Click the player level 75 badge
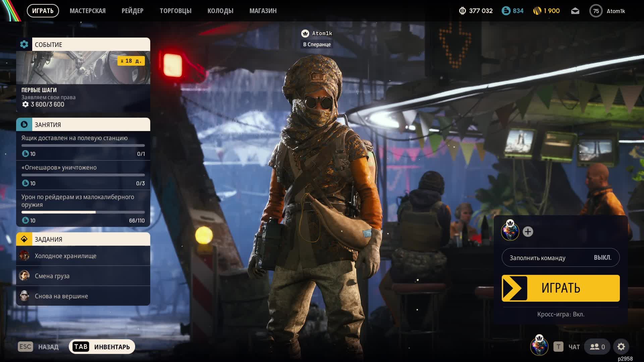Viewport: 644px width, 362px height. coord(596,11)
